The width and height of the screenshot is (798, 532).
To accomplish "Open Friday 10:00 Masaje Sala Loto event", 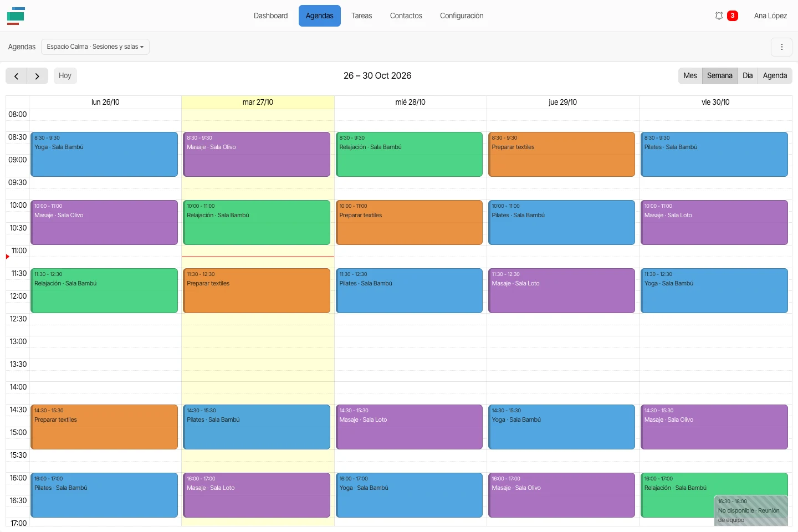I will pos(714,223).
